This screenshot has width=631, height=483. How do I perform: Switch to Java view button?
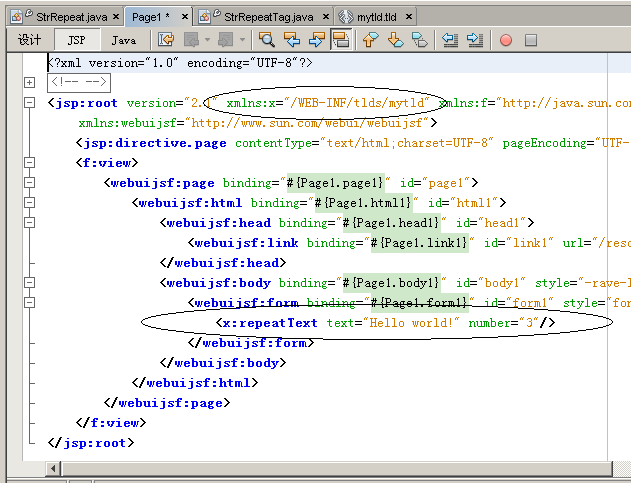pyautogui.click(x=123, y=40)
